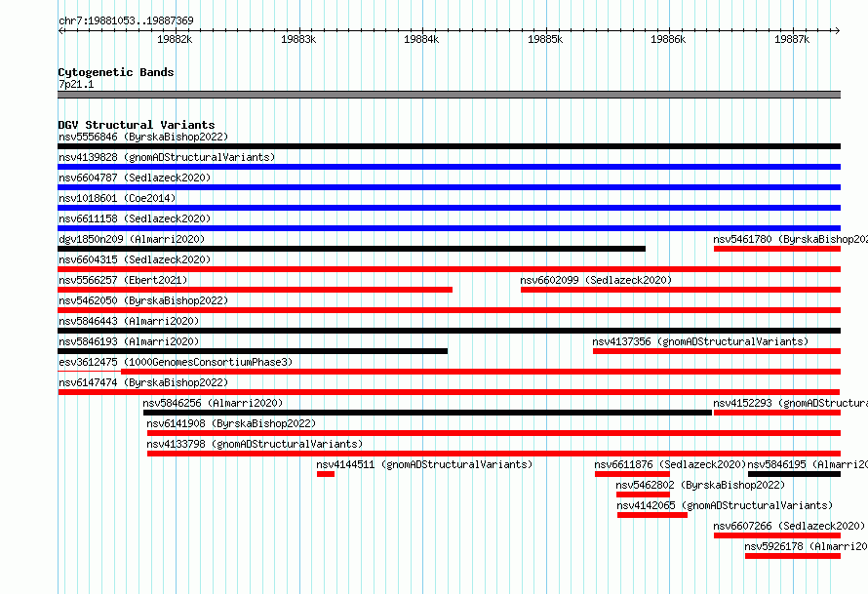Click nsv4137356 (gnomADStructuralVariants) label
This screenshot has width=868, height=594.
click(x=700, y=341)
